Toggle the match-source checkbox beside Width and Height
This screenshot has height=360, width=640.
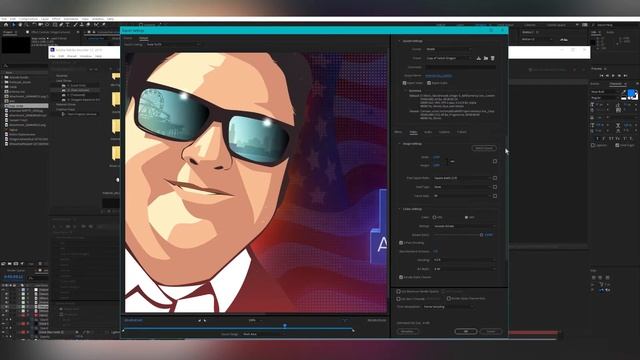[495, 161]
